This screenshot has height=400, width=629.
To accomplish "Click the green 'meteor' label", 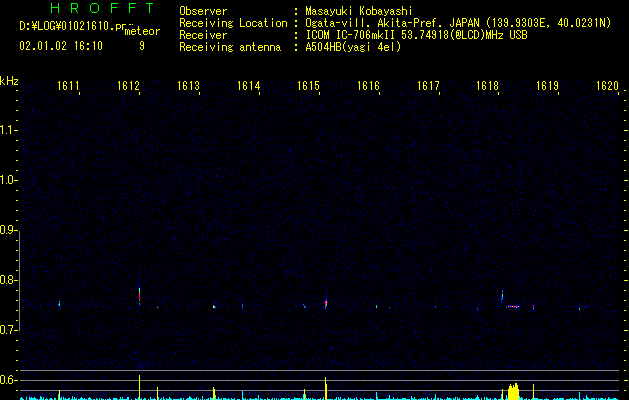I will 142,31.
